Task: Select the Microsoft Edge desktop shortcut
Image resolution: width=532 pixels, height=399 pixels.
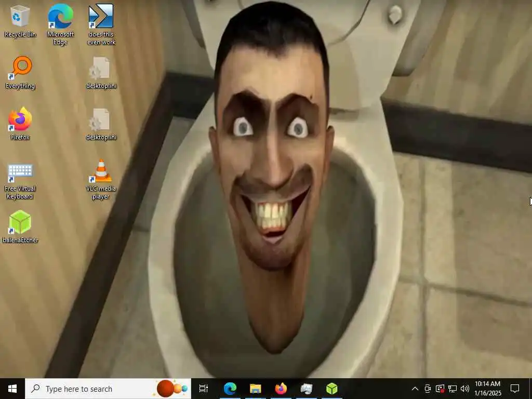Action: pyautogui.click(x=60, y=24)
